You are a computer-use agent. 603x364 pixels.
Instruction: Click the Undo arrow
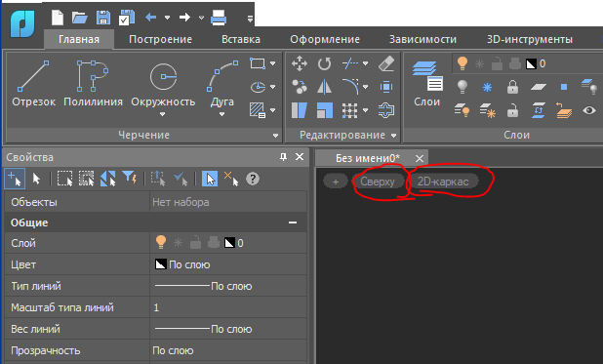(x=150, y=17)
